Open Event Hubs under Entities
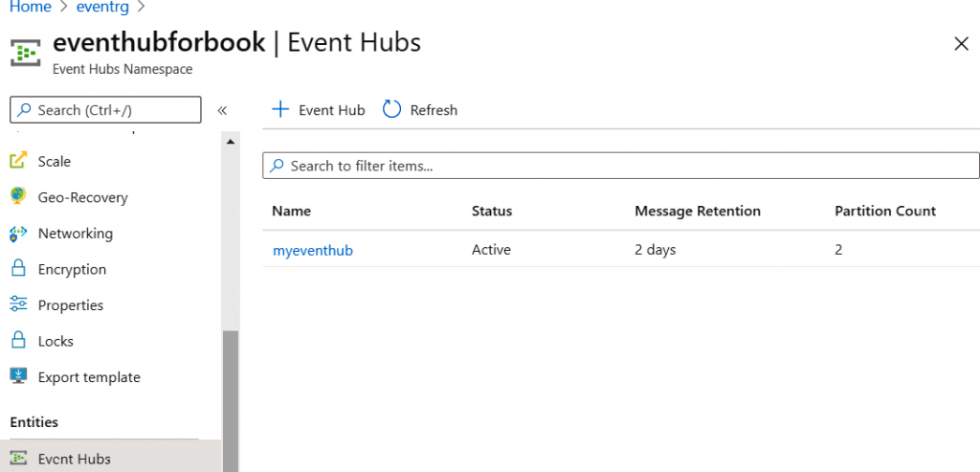This screenshot has height=472, width=980. coord(74,459)
